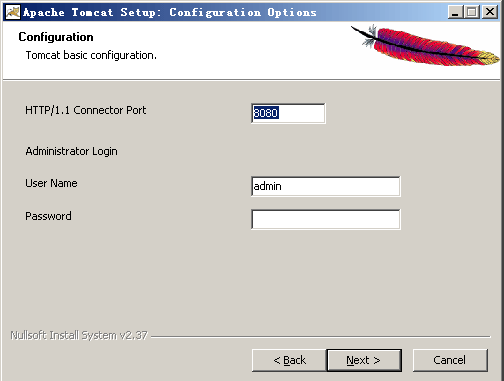Click 'Nullsoft Install System v2.37' text
Image resolution: width=504 pixels, height=381 pixels.
[79, 335]
